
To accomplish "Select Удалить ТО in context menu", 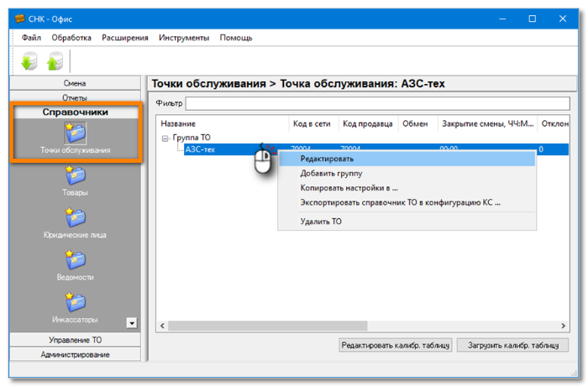I will pyautogui.click(x=321, y=222).
